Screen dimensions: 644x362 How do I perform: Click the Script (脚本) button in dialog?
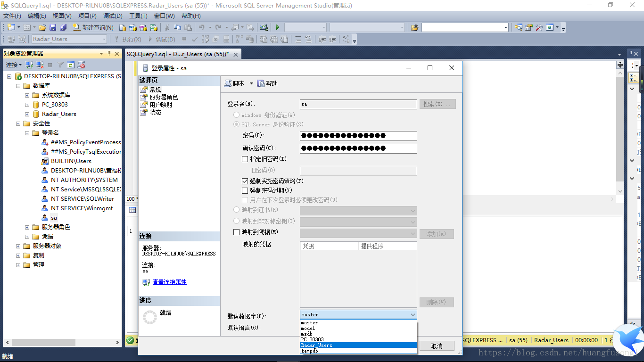[x=235, y=83]
